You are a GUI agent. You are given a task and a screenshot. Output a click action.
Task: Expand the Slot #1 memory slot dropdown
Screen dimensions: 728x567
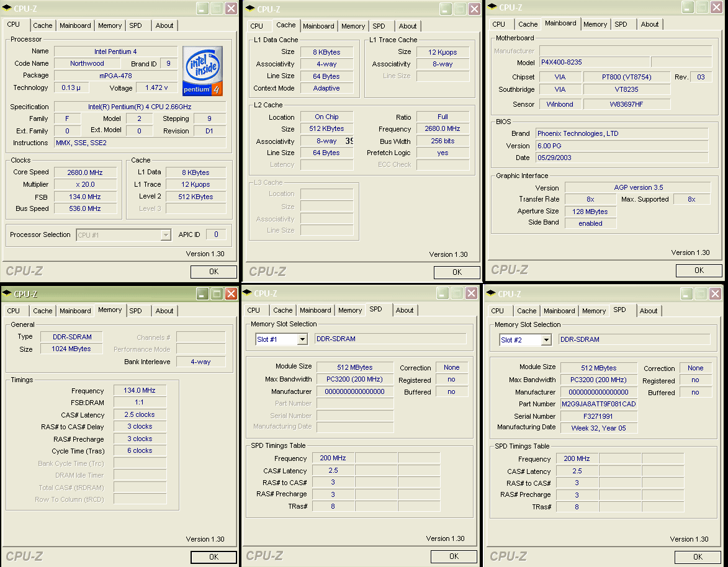pyautogui.click(x=302, y=339)
